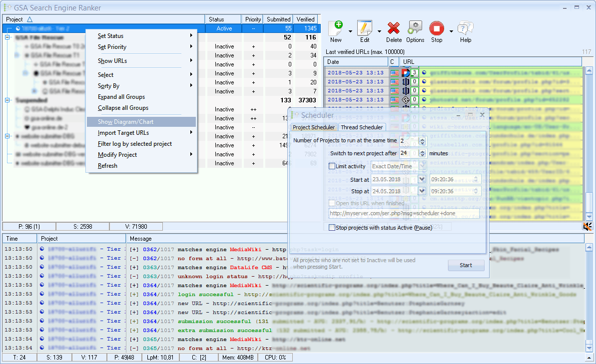Increase Number of Projects with the up spinner

point(423,139)
